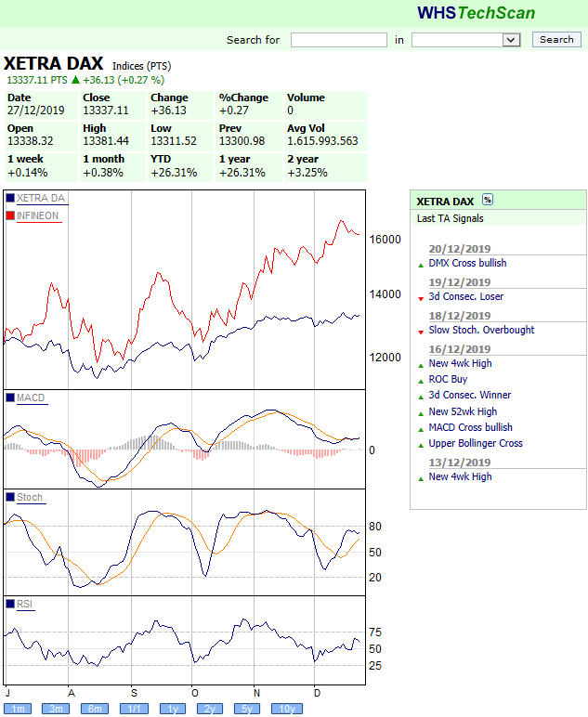
Task: Open the DMX Cross bullish signal
Action: (x=467, y=263)
